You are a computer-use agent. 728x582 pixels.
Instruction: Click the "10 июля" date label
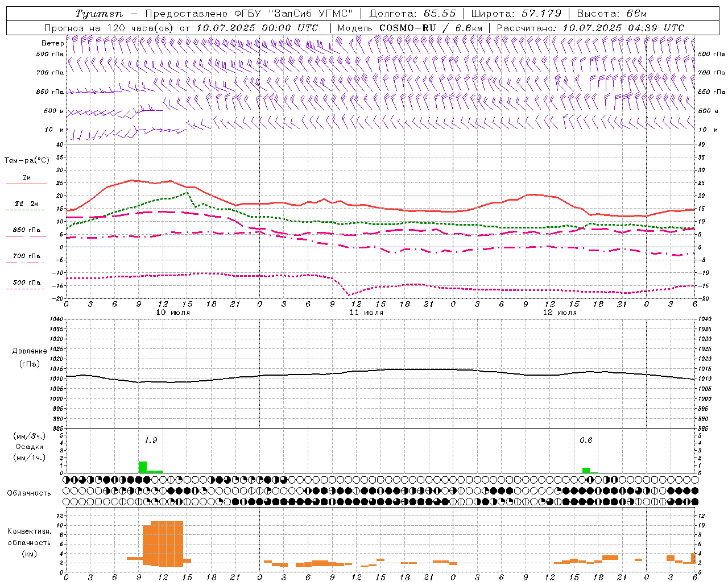173,312
